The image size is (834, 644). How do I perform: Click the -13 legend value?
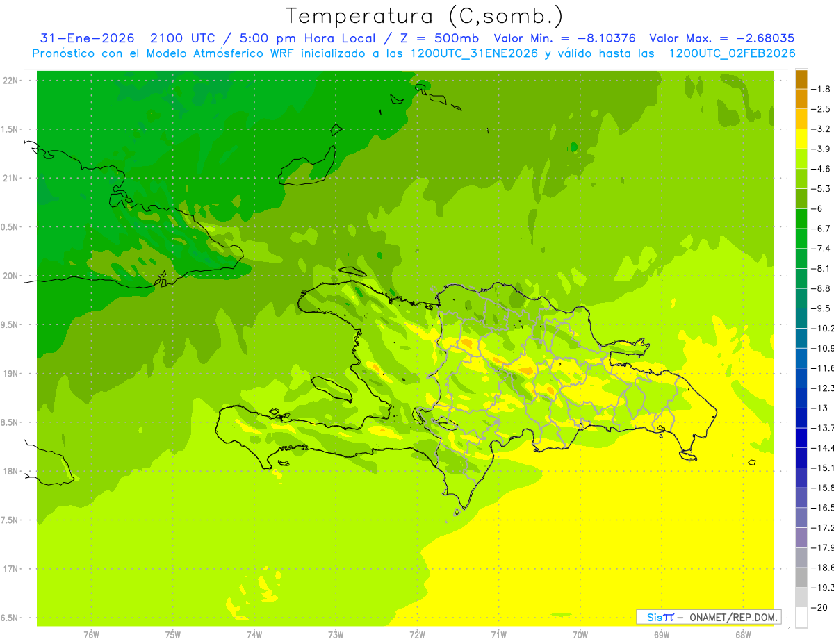point(820,408)
